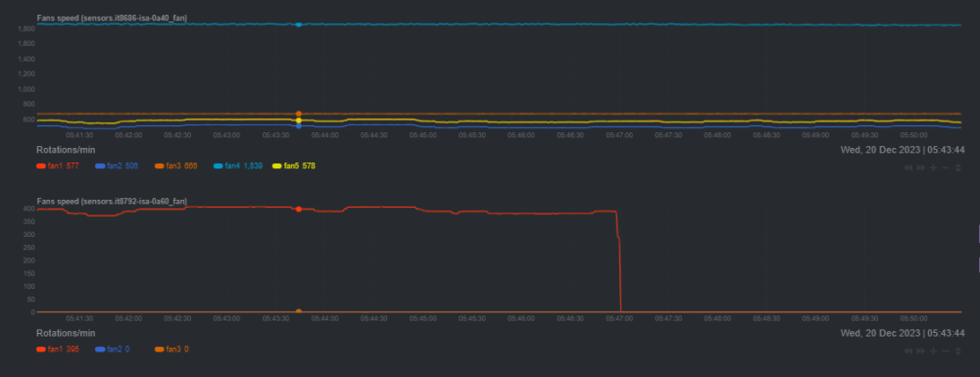Click the bottom chart date 'Wed, 20 Dec 2023 | 05:43:44'
The image size is (980, 377).
pyautogui.click(x=902, y=333)
